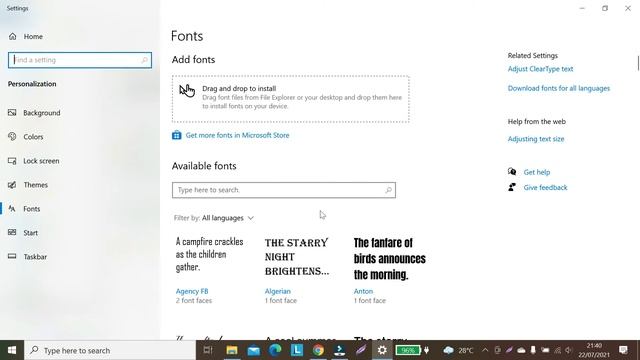This screenshot has width=640, height=360.
Task: Click the Algerian font name link
Action: click(278, 291)
